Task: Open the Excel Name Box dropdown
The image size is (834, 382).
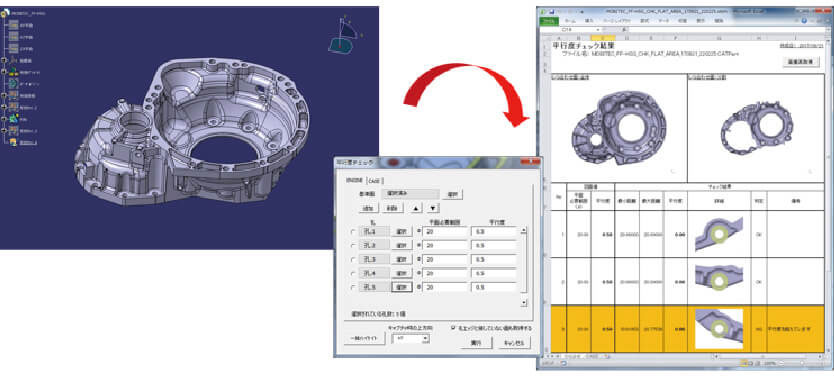Action: coord(599,29)
